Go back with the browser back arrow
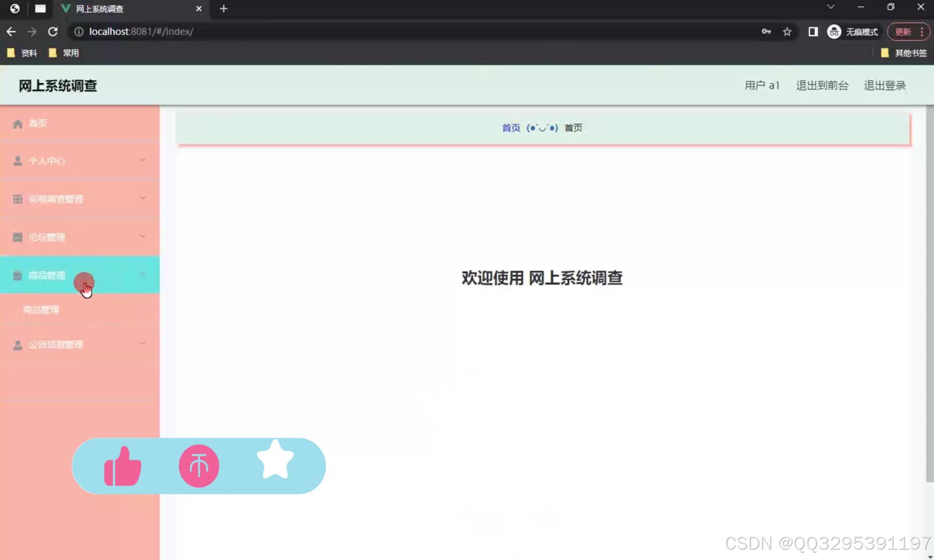The width and height of the screenshot is (934, 560). tap(11, 32)
